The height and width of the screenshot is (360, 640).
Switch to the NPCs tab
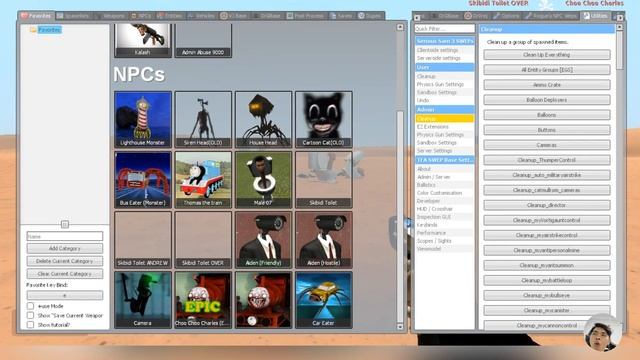(141, 16)
